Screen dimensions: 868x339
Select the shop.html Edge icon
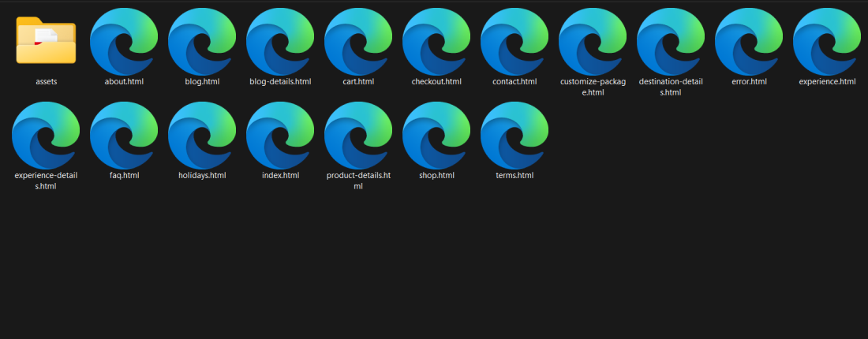point(436,136)
